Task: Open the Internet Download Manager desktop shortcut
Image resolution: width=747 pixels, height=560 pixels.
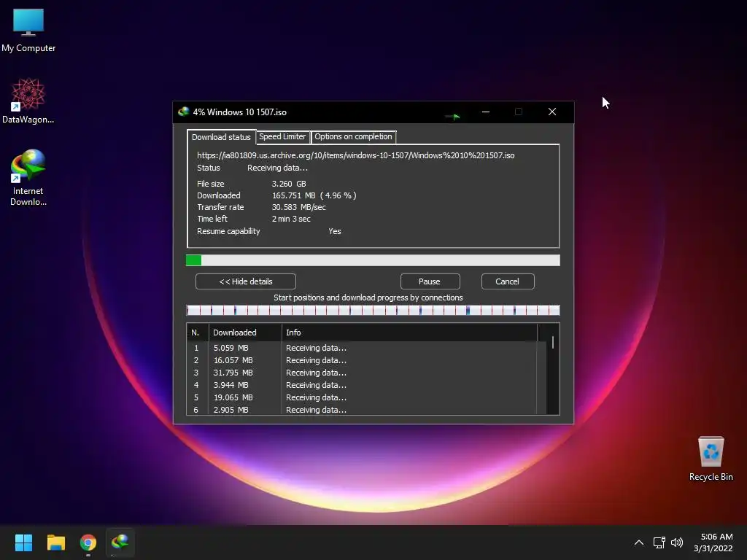Action: (28, 177)
